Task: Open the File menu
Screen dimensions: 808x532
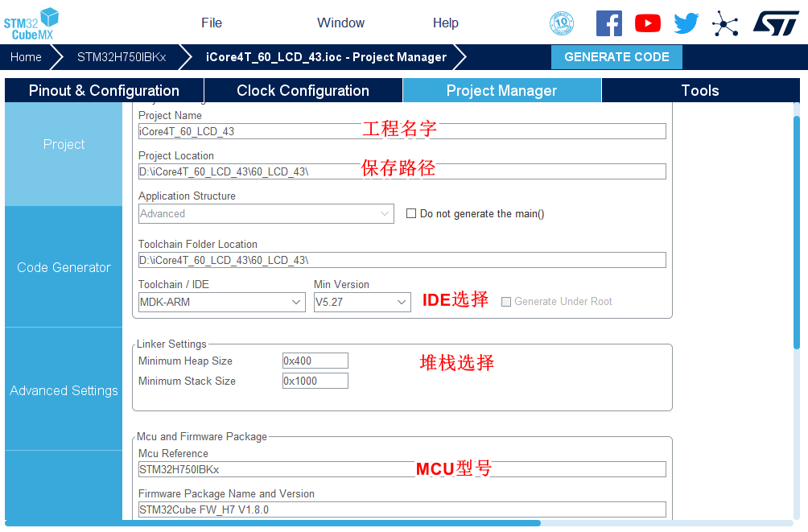Action: (x=212, y=23)
